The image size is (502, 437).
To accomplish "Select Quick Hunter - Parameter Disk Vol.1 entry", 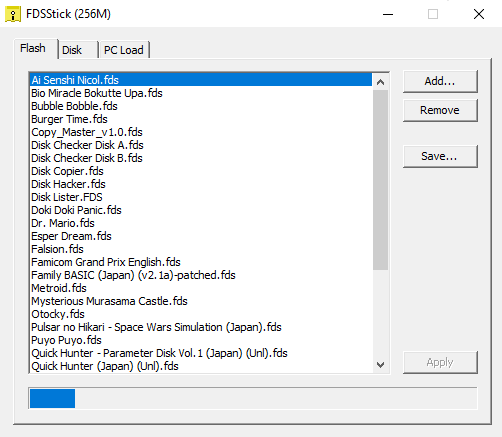I will [201, 353].
